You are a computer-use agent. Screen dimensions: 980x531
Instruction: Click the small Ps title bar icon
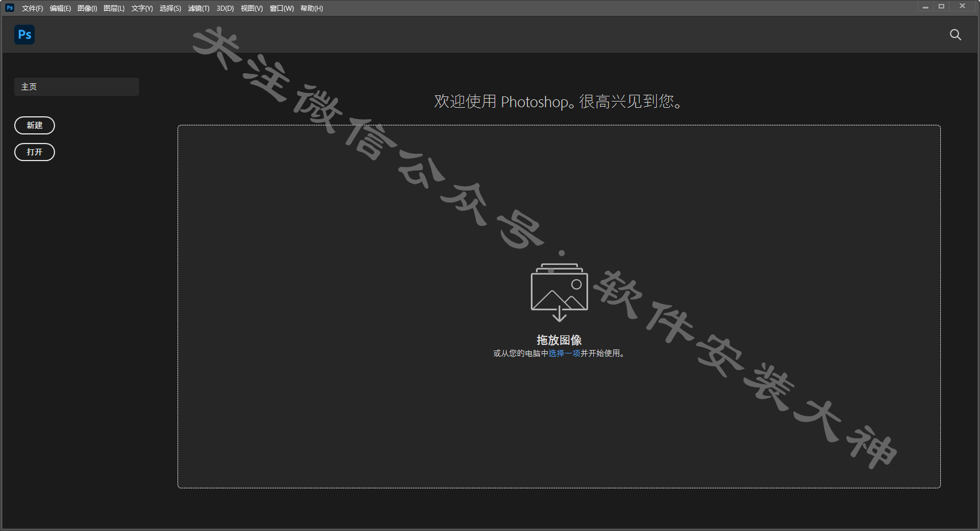point(10,8)
